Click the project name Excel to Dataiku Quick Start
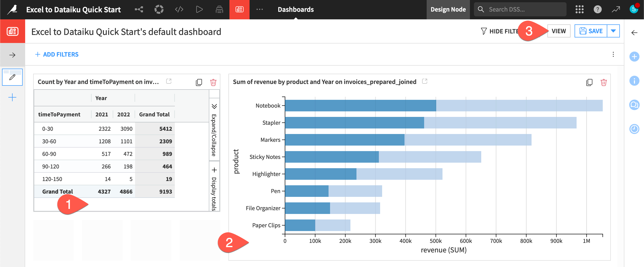Screen dimensions: 644x267 point(73,10)
